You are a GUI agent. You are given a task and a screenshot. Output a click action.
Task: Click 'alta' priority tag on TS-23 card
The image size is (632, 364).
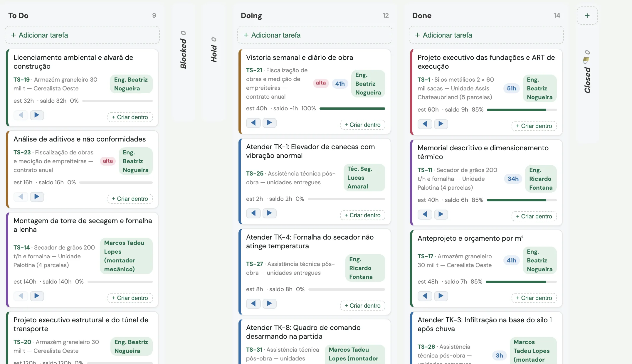click(x=108, y=161)
